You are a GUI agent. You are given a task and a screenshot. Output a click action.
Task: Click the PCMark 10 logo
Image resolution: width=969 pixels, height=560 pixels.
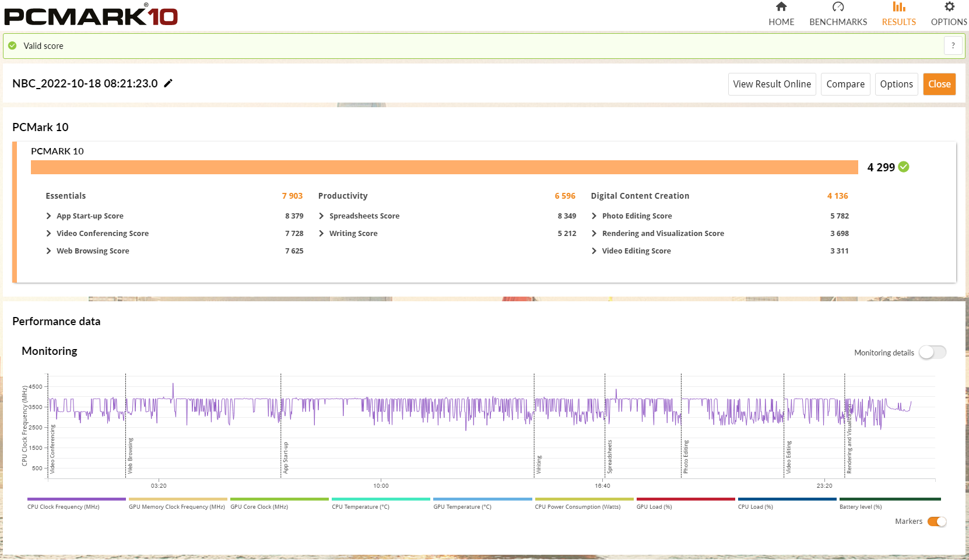91,15
